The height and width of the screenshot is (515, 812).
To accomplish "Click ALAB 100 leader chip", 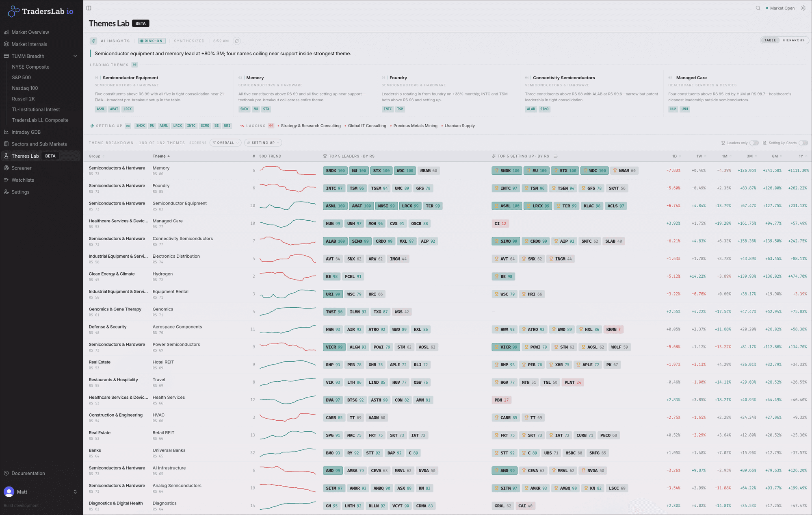I will (335, 241).
